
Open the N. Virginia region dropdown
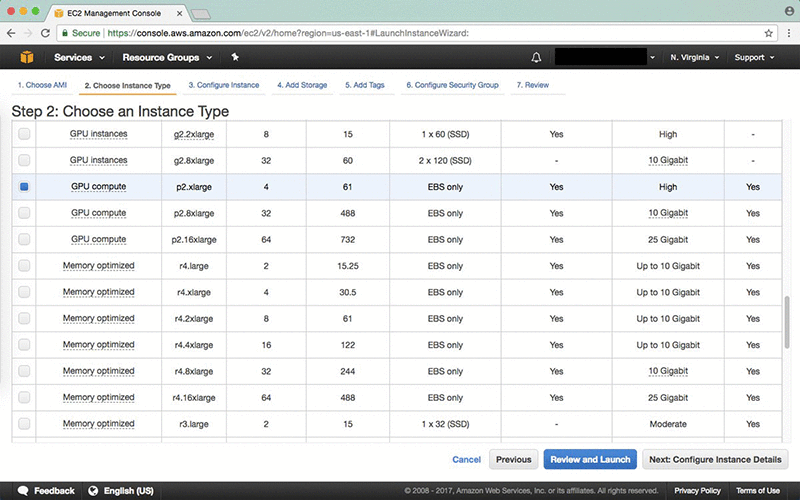pyautogui.click(x=694, y=57)
